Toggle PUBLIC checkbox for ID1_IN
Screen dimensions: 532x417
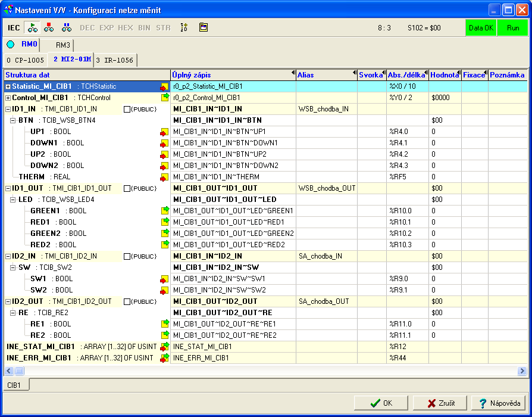(127, 110)
